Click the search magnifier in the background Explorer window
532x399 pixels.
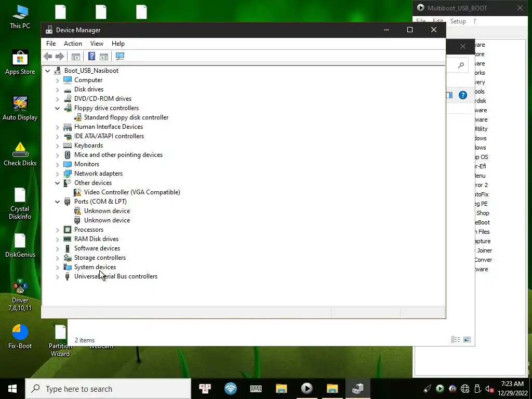(461, 65)
